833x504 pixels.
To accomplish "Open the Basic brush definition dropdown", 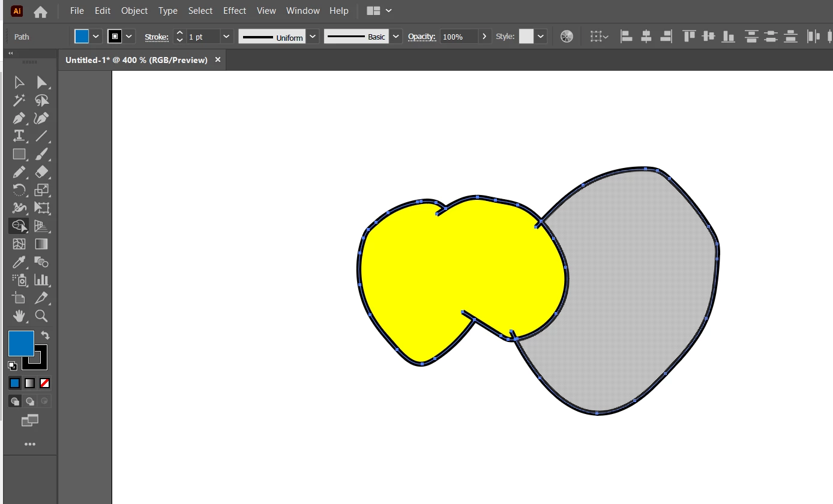I will pos(395,37).
